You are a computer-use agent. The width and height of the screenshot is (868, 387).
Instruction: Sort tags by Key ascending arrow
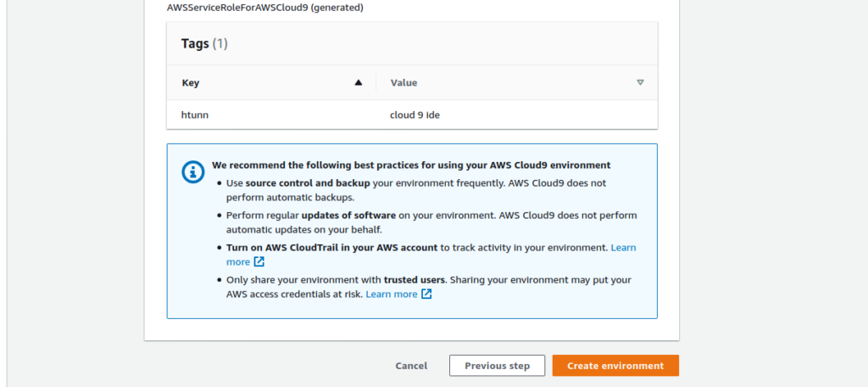pos(359,82)
